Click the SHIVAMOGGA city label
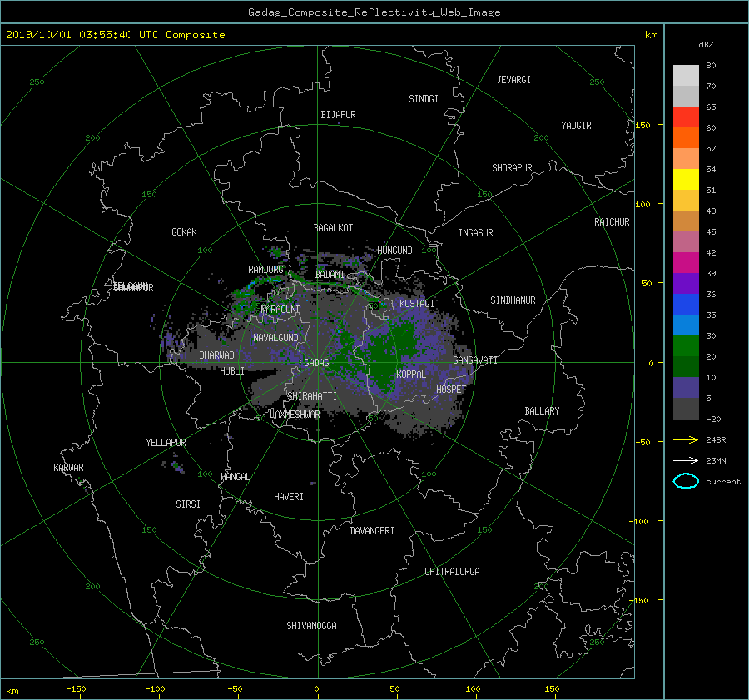 (311, 625)
